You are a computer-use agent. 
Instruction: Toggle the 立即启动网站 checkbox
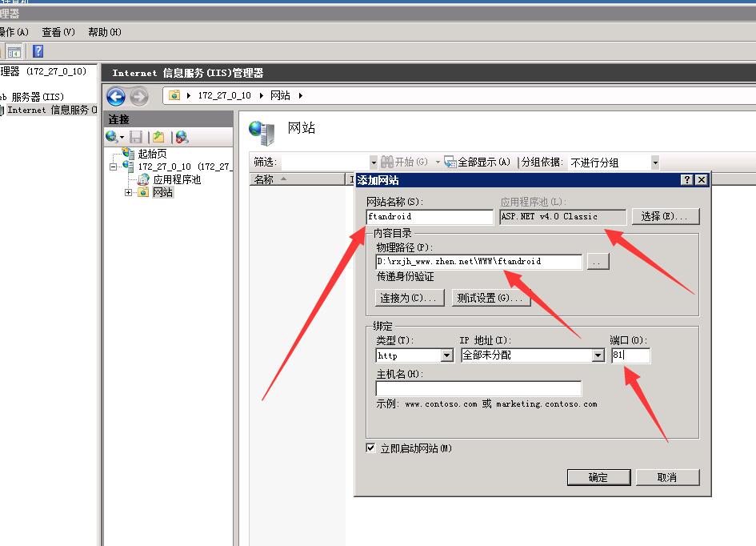(x=370, y=448)
